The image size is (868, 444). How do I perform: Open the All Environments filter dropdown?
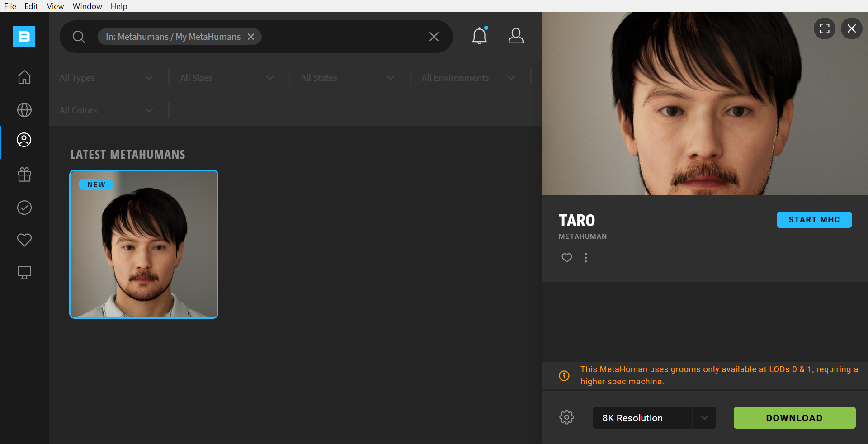(x=469, y=78)
